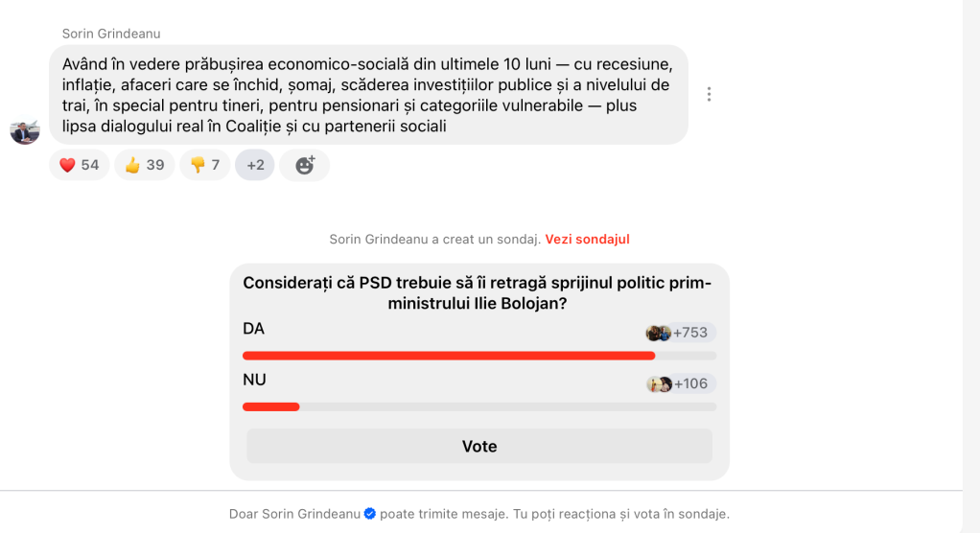Open the three-dot message options menu

tap(709, 94)
